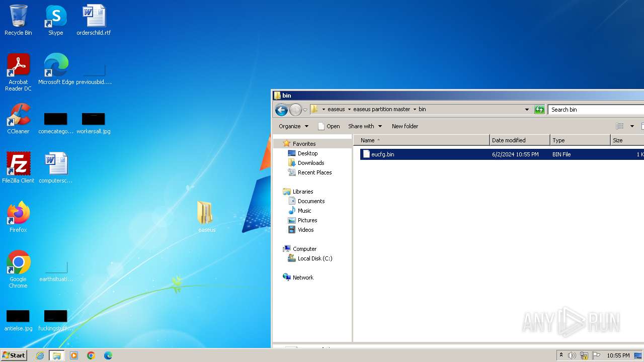Go back in Explorer window

tap(282, 110)
